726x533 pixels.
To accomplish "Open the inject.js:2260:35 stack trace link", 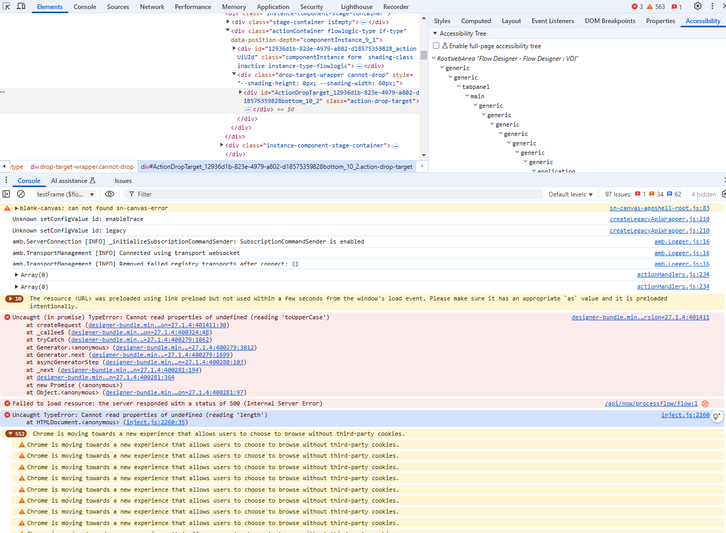I will click(x=156, y=422).
